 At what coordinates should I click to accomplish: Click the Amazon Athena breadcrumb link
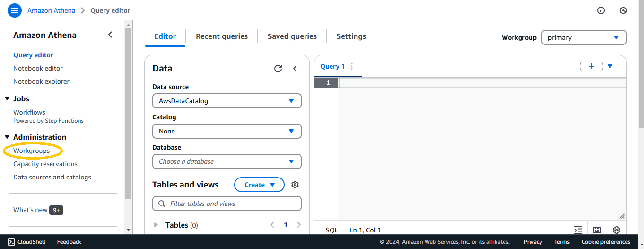[x=51, y=10]
